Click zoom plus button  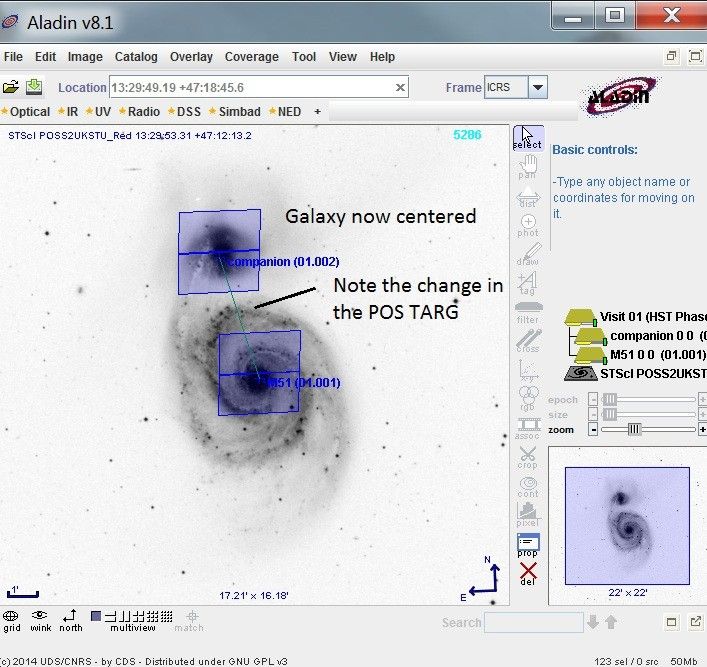tap(702, 430)
